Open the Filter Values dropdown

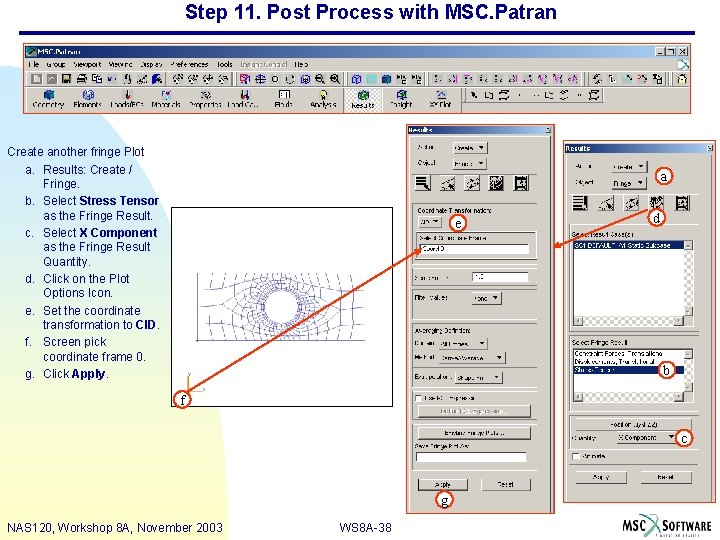(x=487, y=298)
